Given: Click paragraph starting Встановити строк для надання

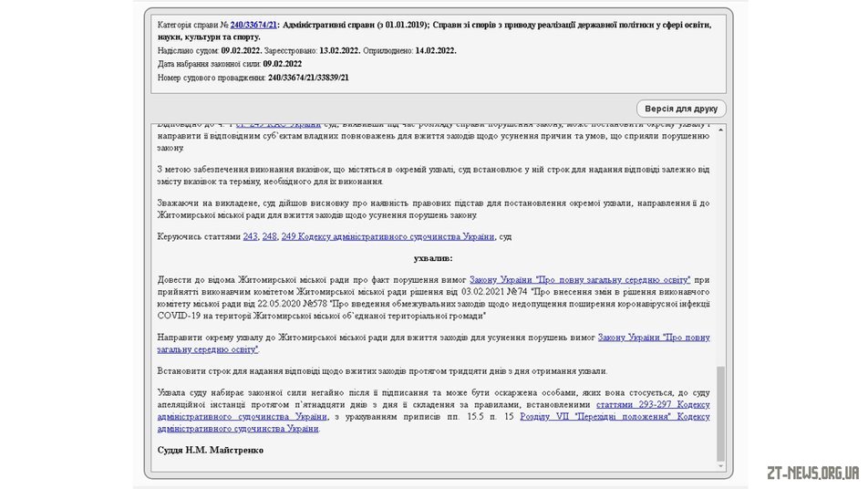Looking at the screenshot, I should click(383, 371).
